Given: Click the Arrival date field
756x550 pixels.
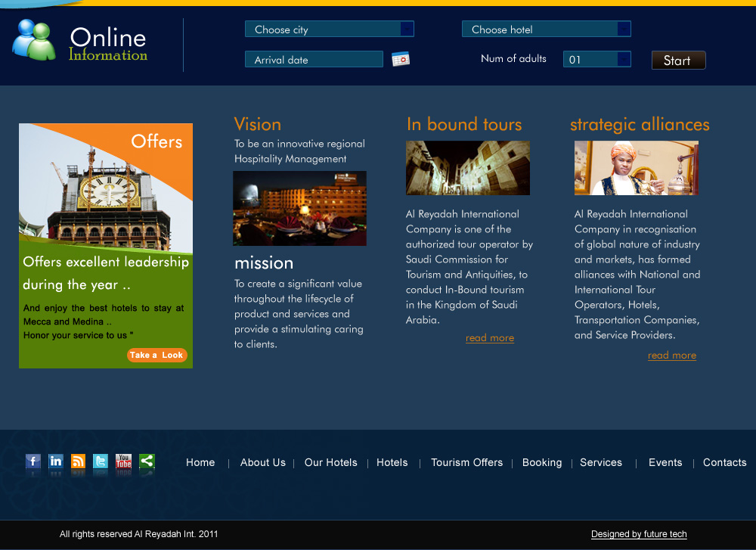Looking at the screenshot, I should (x=314, y=59).
